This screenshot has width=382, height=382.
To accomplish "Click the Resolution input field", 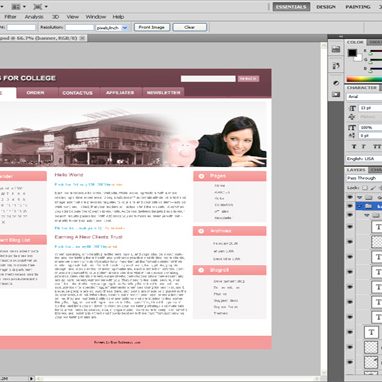I will tap(79, 28).
